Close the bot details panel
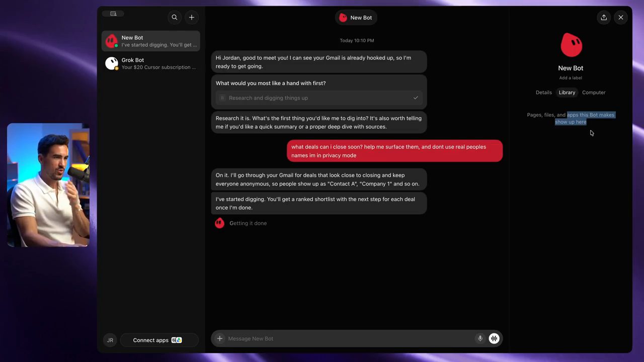This screenshot has width=644, height=362. 621,17
